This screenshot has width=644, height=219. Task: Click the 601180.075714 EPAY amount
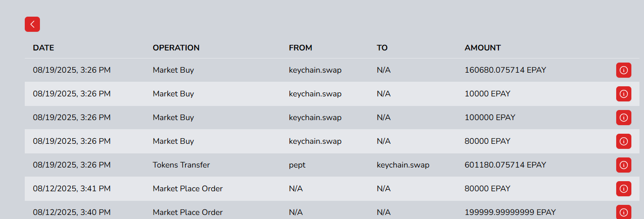pyautogui.click(x=505, y=165)
